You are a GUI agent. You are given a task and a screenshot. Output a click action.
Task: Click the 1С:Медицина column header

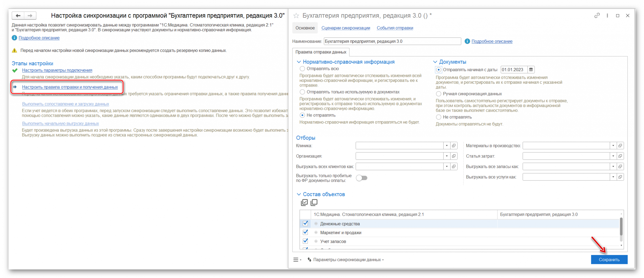pos(404,214)
